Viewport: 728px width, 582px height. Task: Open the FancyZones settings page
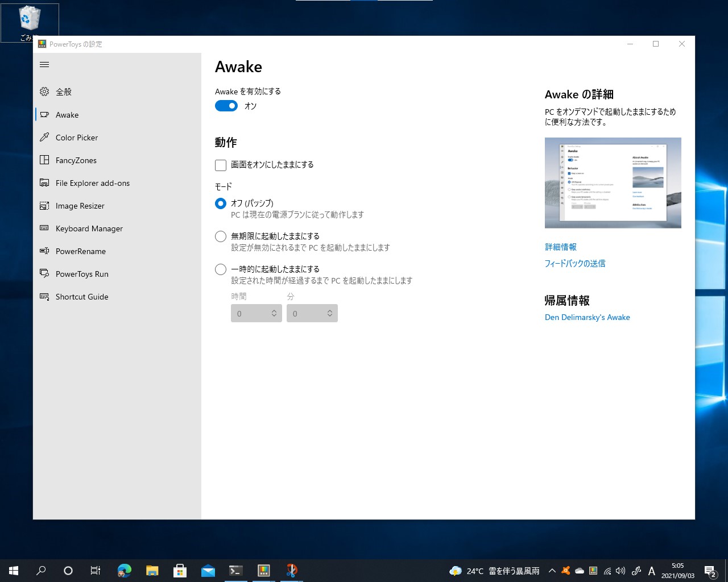[x=117, y=160]
